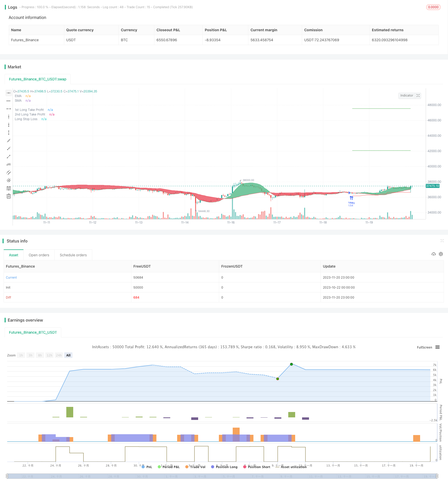Click the Closeout P&L value 6550.67896
This screenshot has height=486, width=448.
(x=167, y=40)
